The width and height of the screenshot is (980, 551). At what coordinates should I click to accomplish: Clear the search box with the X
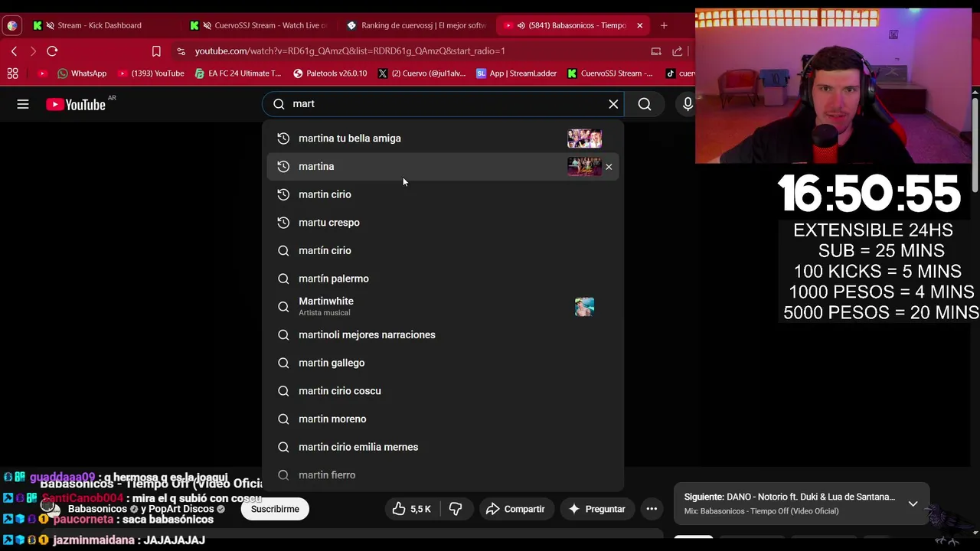pyautogui.click(x=613, y=104)
